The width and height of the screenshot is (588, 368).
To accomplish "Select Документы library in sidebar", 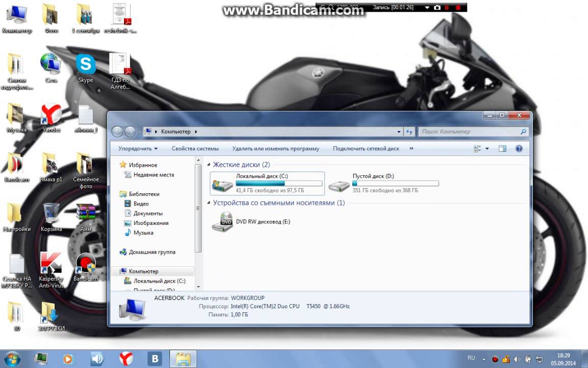I will tap(148, 213).
